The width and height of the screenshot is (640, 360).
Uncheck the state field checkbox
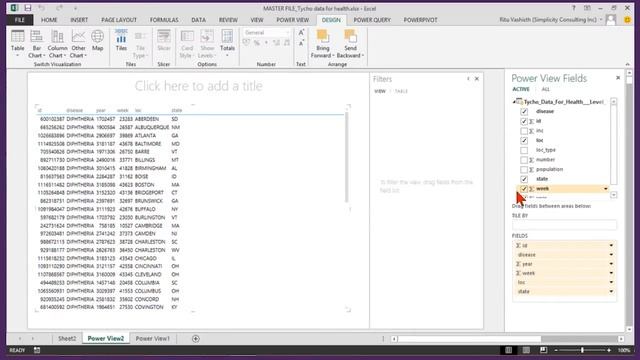coord(524,179)
